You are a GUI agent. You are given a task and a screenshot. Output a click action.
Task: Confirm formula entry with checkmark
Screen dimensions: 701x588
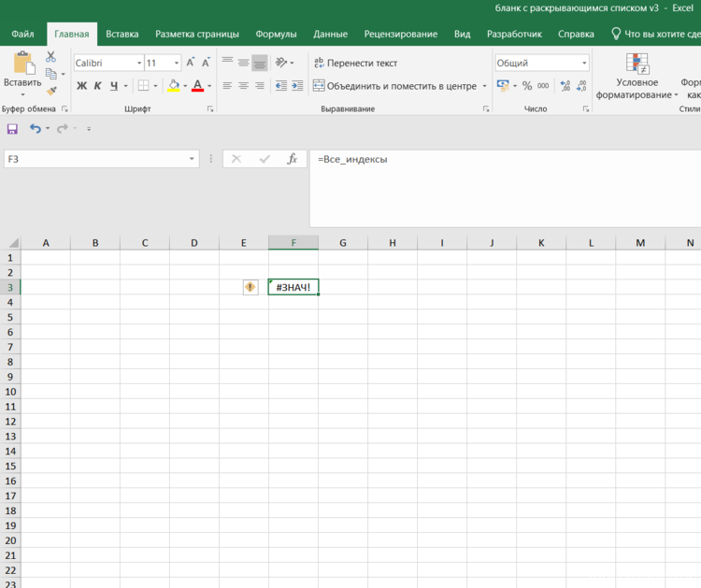tap(265, 159)
